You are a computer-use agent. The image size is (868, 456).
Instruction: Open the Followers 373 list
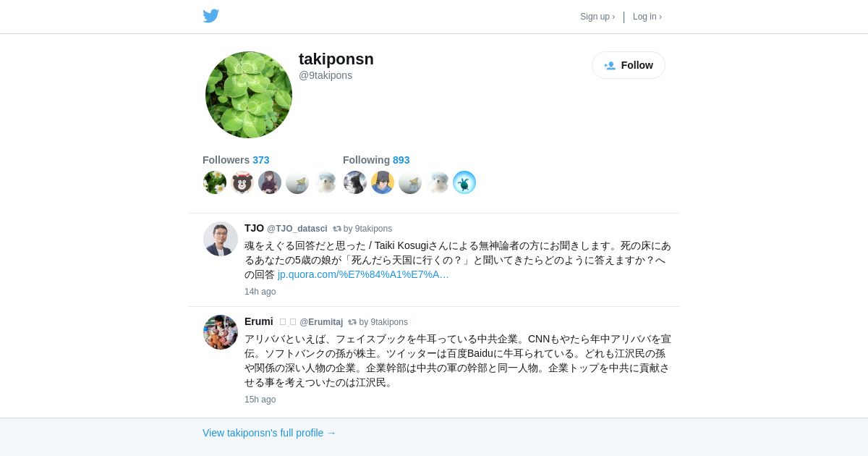click(x=236, y=160)
